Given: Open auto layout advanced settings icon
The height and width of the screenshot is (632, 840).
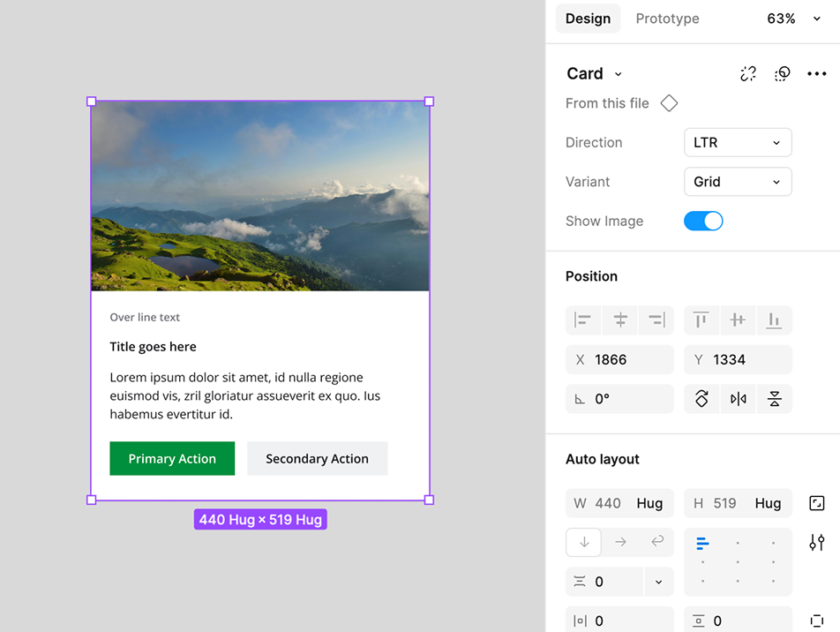Looking at the screenshot, I should (x=816, y=543).
